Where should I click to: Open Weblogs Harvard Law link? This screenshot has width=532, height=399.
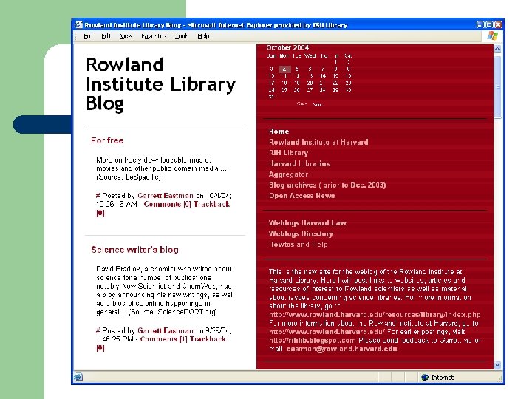pyautogui.click(x=307, y=223)
